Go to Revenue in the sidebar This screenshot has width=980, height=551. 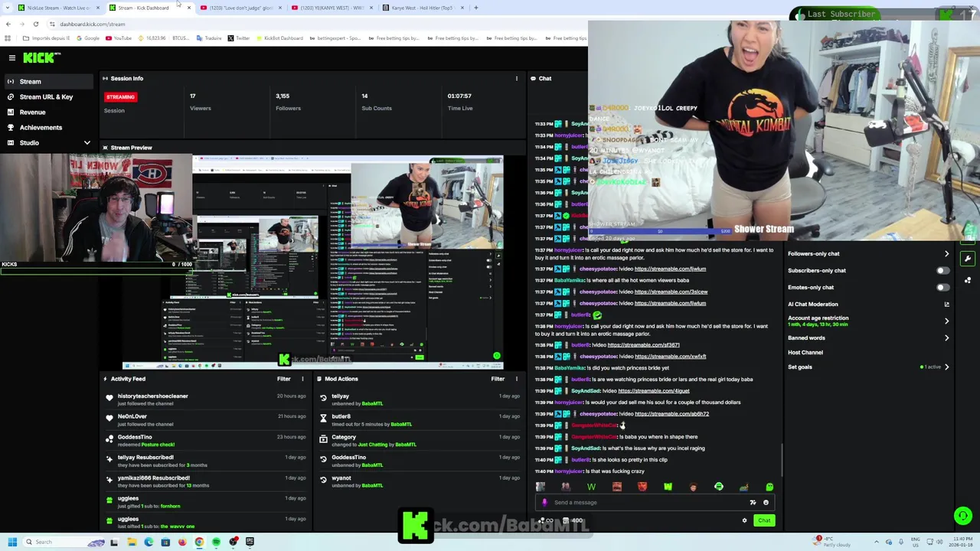coord(47,112)
